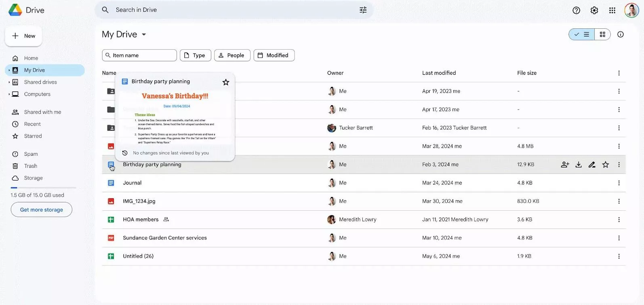
Task: Expand the Shared drives sidebar tree arrow
Action: point(9,82)
